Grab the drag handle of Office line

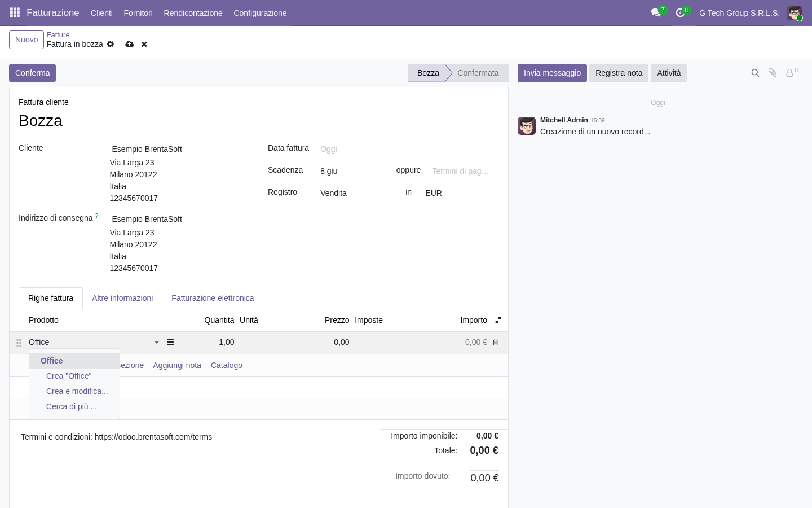[19, 343]
